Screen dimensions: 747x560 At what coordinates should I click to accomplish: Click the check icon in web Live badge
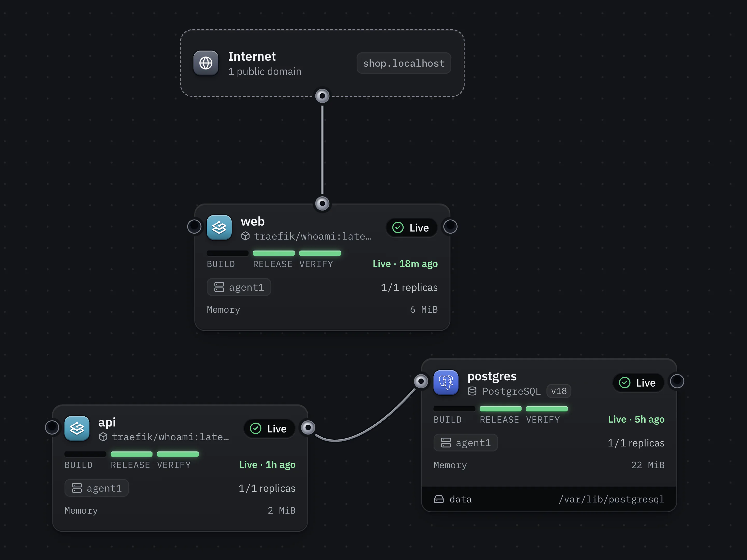(398, 228)
